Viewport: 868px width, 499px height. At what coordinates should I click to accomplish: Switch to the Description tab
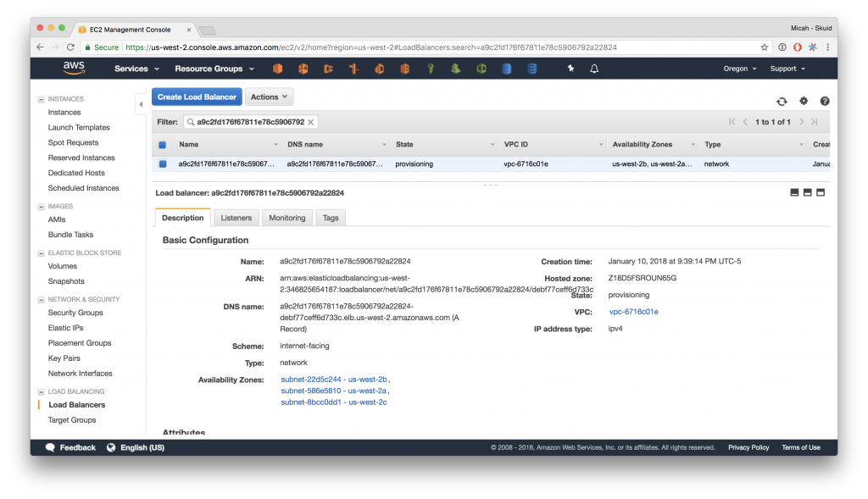[x=183, y=218]
